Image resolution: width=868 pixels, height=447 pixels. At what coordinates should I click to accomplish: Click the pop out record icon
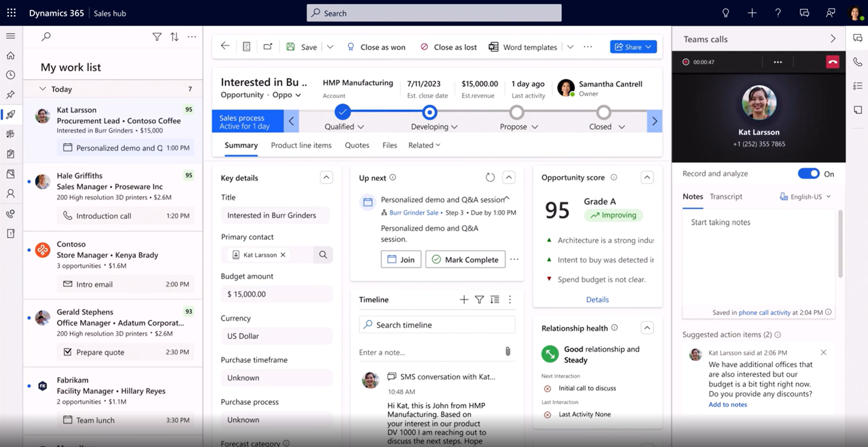coord(268,47)
